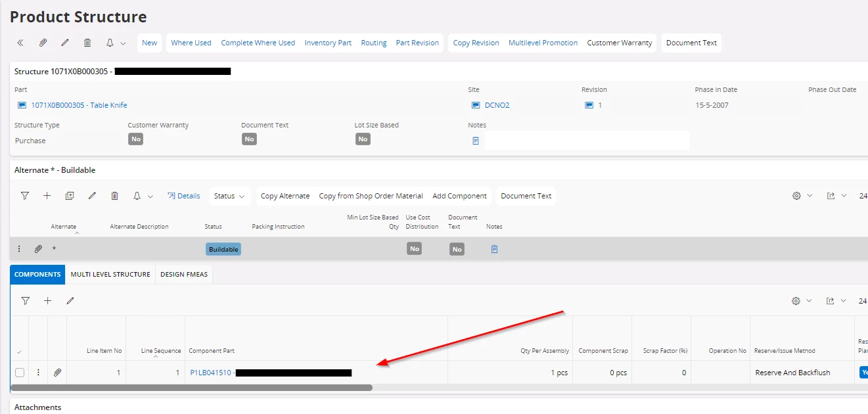This screenshot has width=868, height=414.
Task: Open notes icon on alternate * row
Action: pyautogui.click(x=494, y=249)
